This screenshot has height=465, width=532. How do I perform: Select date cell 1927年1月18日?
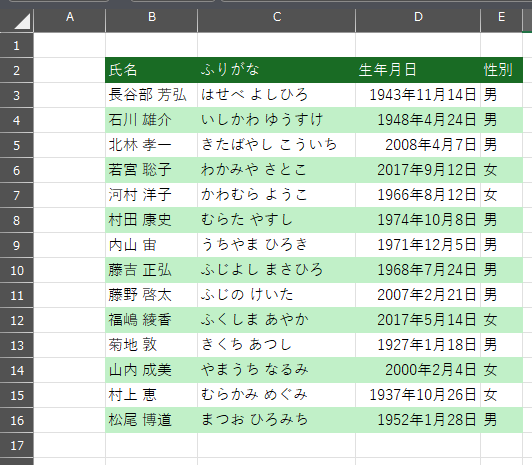(418, 345)
